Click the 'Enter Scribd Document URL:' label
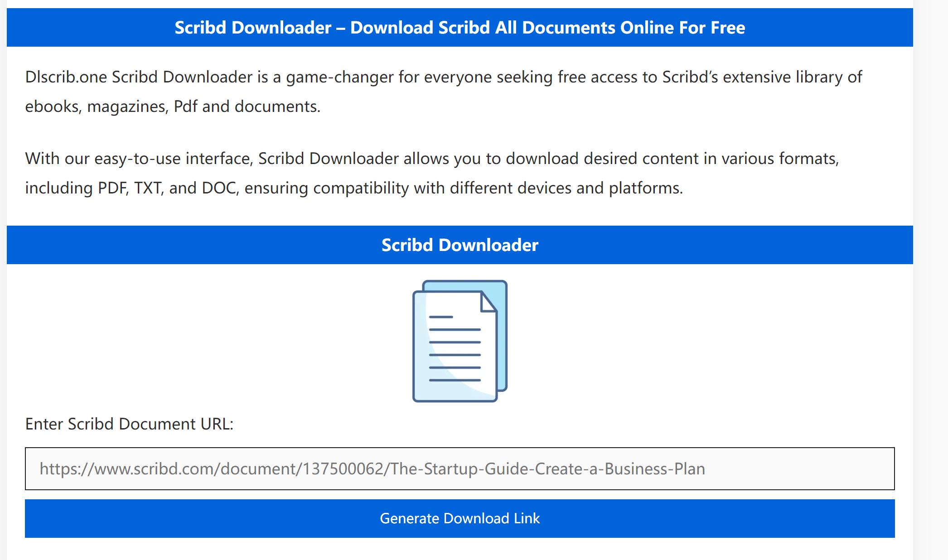This screenshot has height=560, width=948. 129,424
